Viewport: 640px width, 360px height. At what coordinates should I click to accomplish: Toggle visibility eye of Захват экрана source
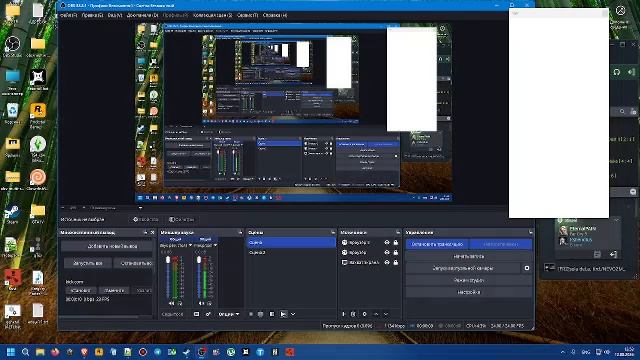click(x=387, y=262)
